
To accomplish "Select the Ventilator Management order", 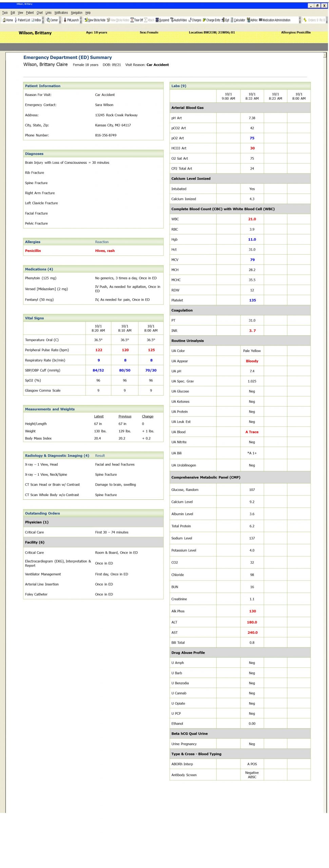I will [93, 574].
